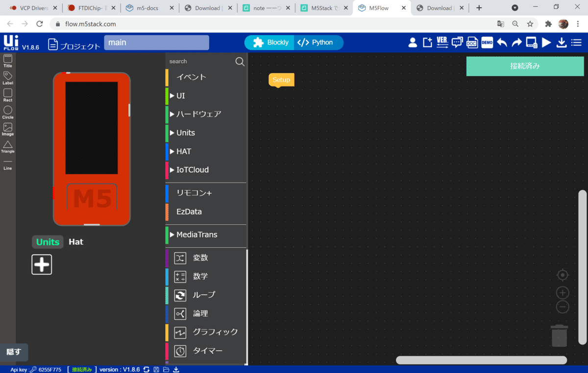This screenshot has width=588, height=373.
Task: Run the program with play icon
Action: point(546,43)
